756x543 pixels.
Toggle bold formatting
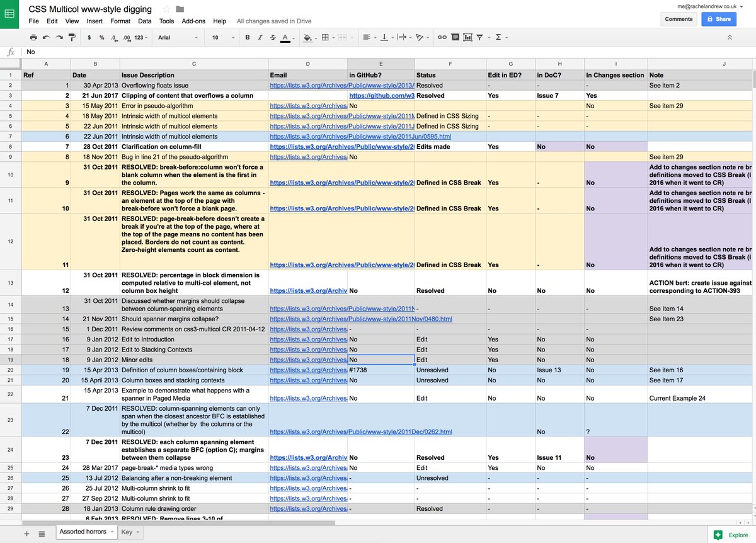tap(246, 37)
